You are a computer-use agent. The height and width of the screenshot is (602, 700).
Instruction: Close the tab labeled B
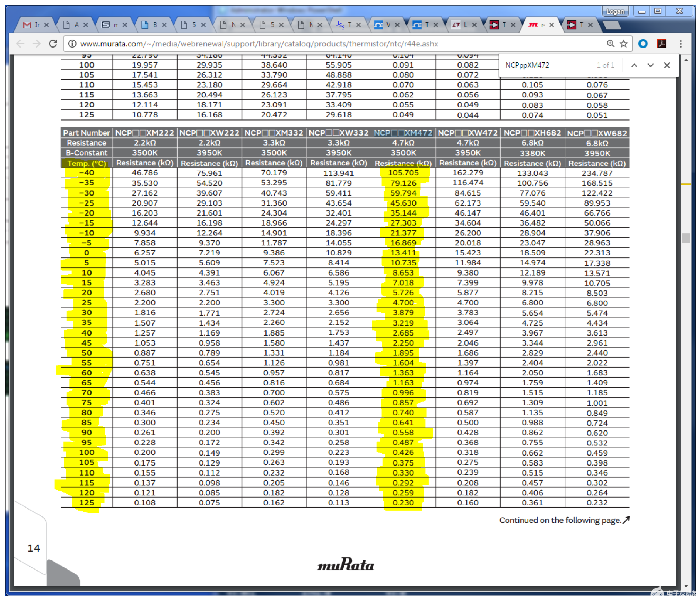[x=164, y=25]
